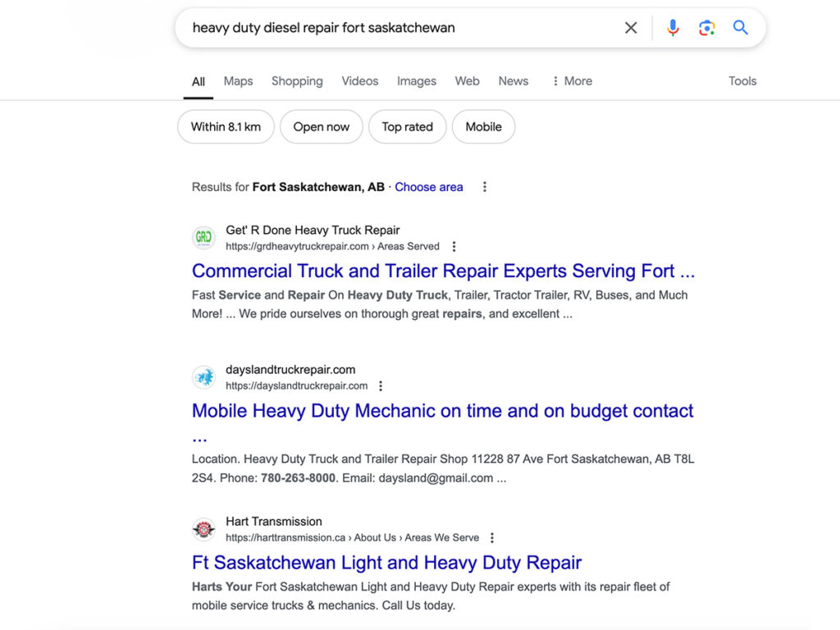840x630 pixels.
Task: Click the Hart Transmission red logo icon
Action: (203, 529)
